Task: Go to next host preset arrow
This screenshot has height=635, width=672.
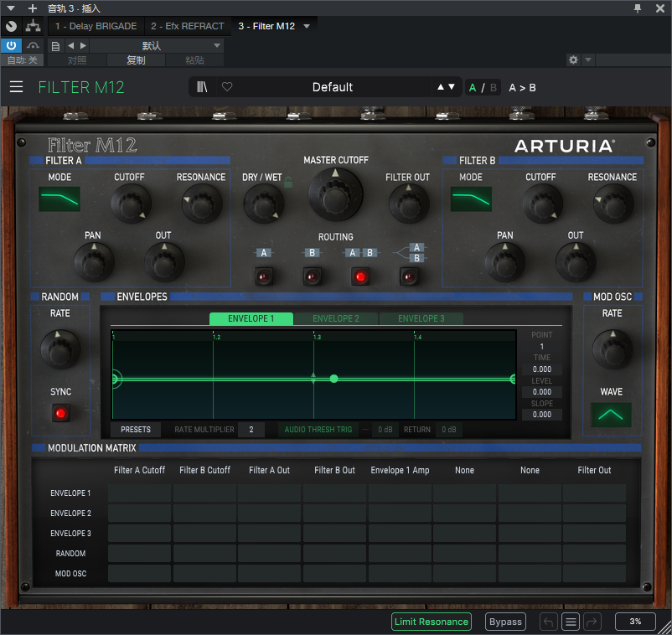Action: click(x=83, y=45)
